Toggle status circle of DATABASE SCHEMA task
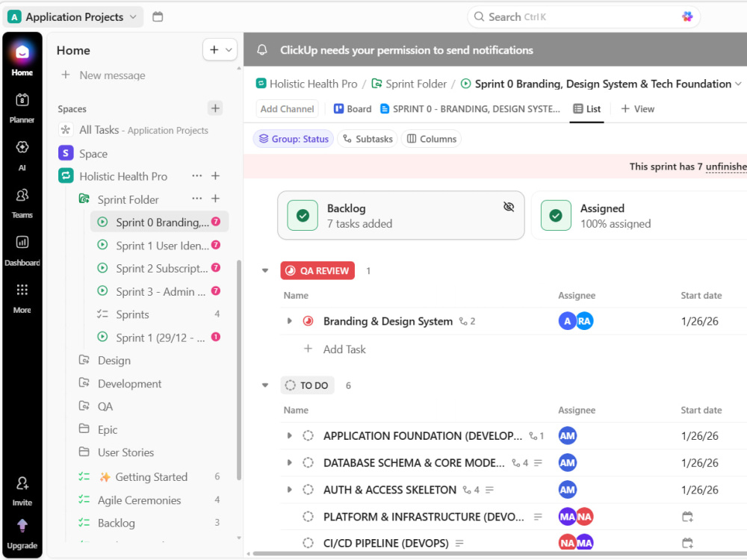 [308, 463]
